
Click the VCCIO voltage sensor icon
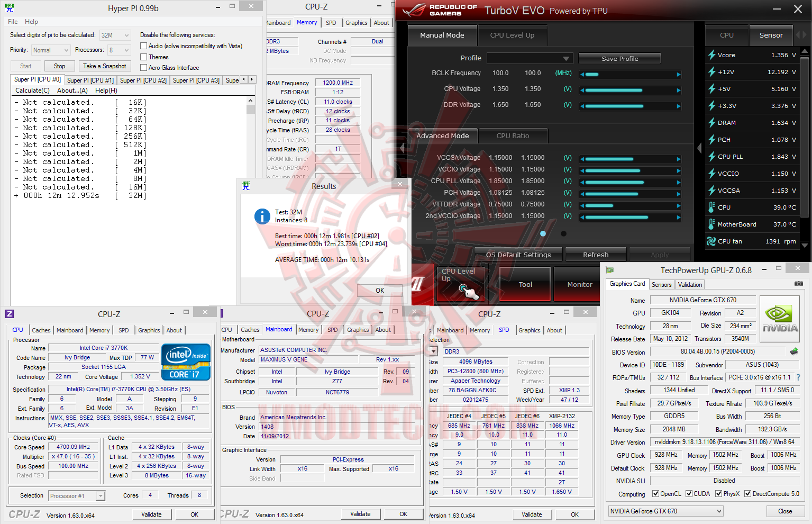(712, 174)
